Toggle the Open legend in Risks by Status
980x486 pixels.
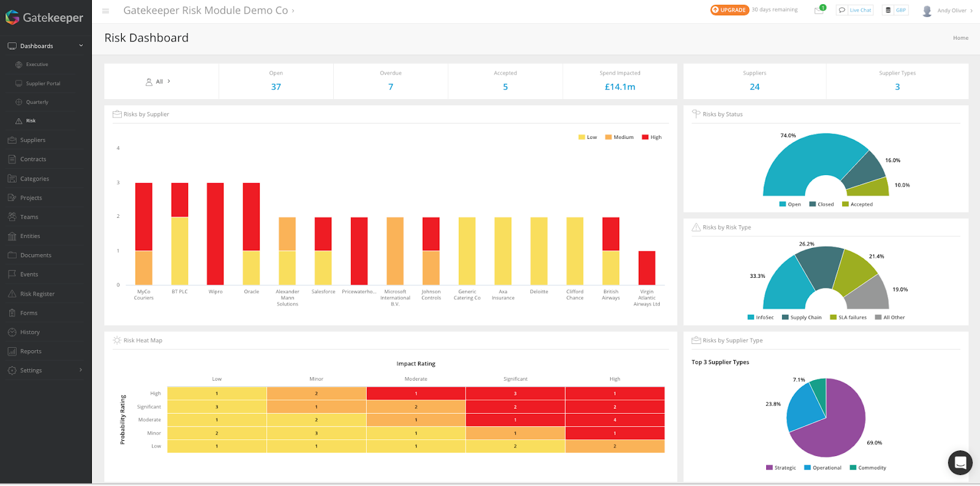[x=790, y=204]
